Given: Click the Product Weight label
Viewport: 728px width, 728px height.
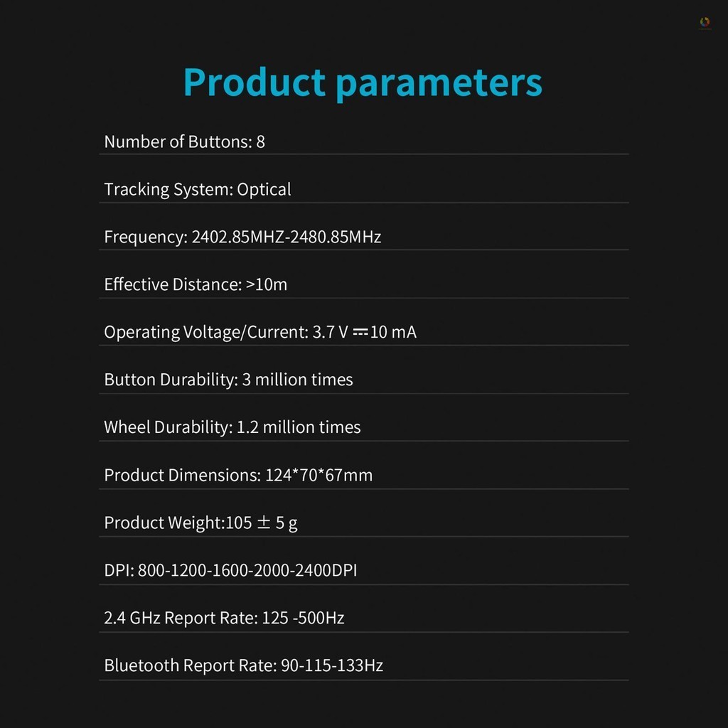Looking at the screenshot, I should (x=164, y=523).
